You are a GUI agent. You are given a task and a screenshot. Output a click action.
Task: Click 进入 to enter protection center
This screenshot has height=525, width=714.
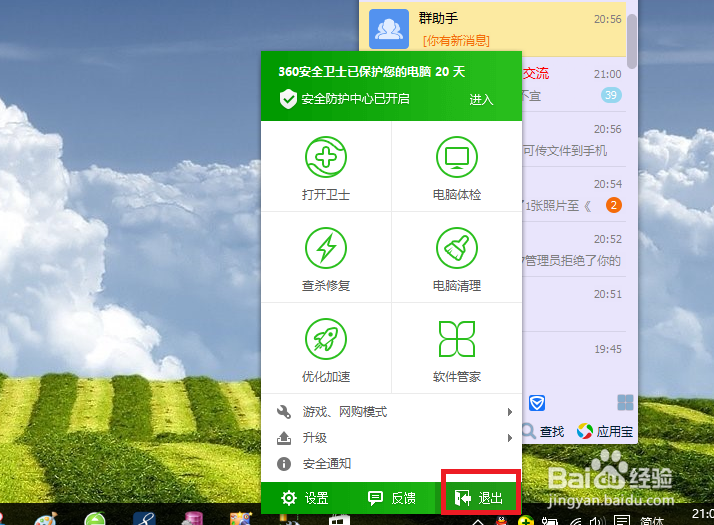[481, 99]
